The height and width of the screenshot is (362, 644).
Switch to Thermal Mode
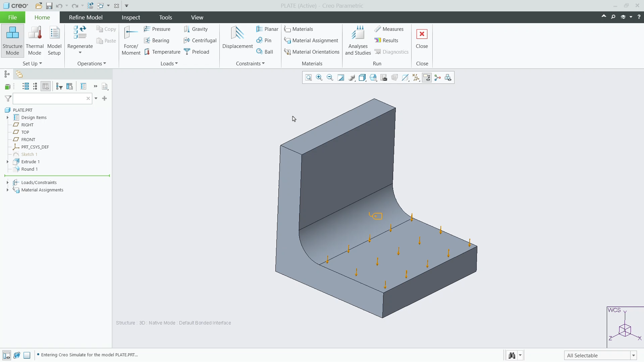click(35, 41)
